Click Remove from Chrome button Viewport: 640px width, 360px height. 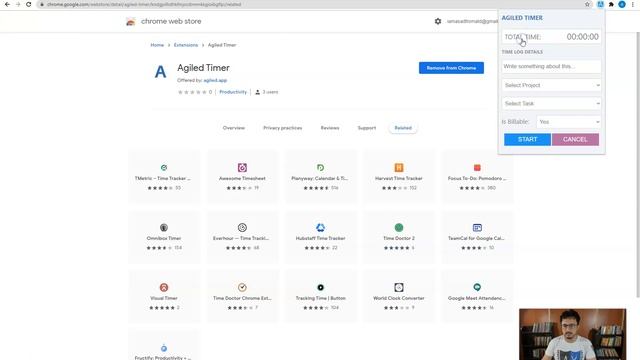click(x=451, y=68)
